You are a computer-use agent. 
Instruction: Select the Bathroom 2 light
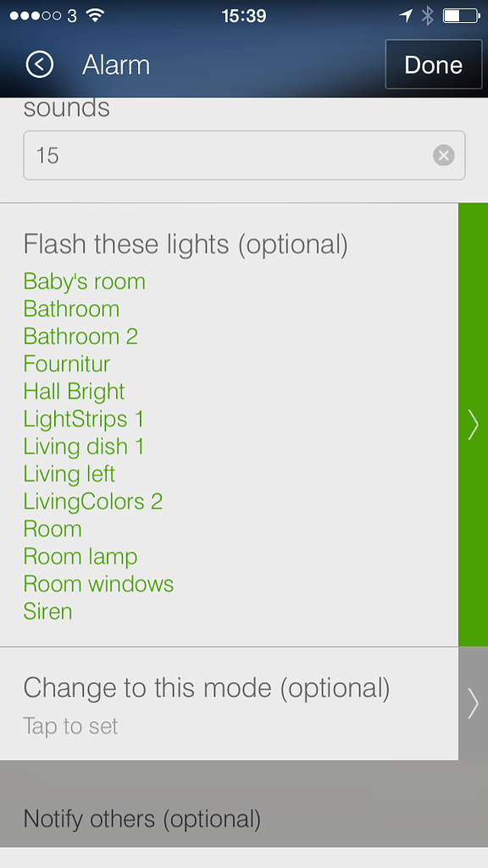coord(80,337)
